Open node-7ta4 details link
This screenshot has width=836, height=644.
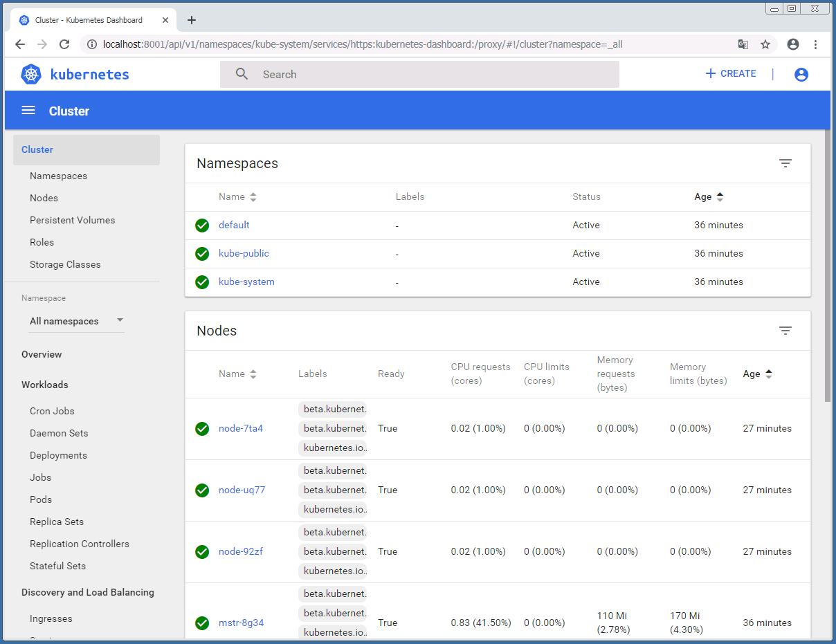tap(241, 429)
